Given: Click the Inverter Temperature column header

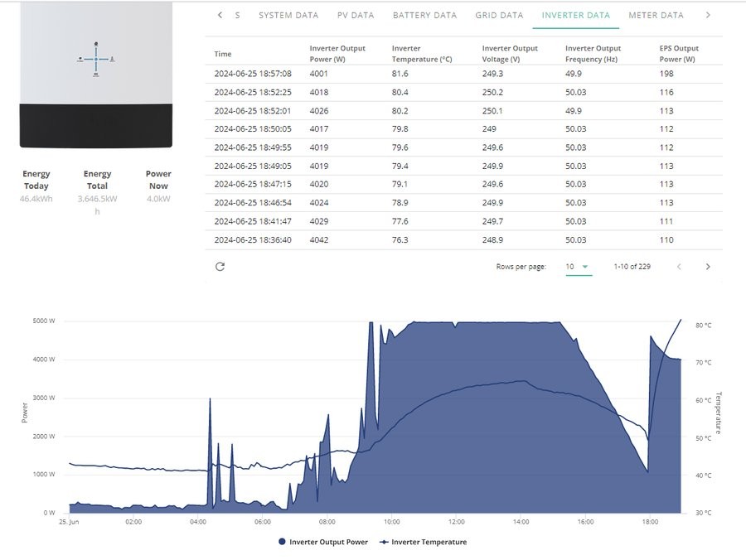Looking at the screenshot, I should 422,54.
